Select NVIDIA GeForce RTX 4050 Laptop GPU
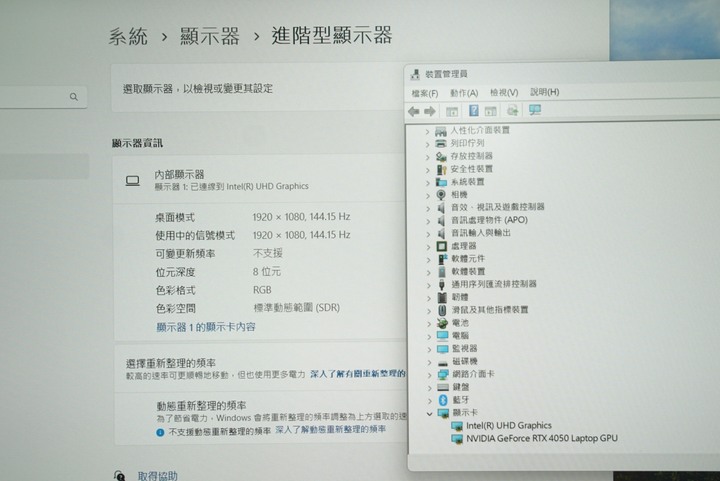The height and width of the screenshot is (481, 720). point(542,438)
